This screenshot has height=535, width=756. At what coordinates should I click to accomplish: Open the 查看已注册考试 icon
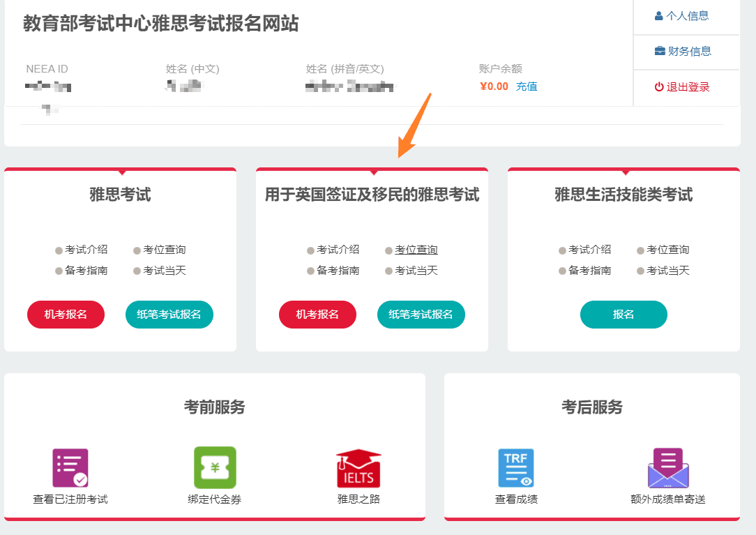(x=70, y=468)
